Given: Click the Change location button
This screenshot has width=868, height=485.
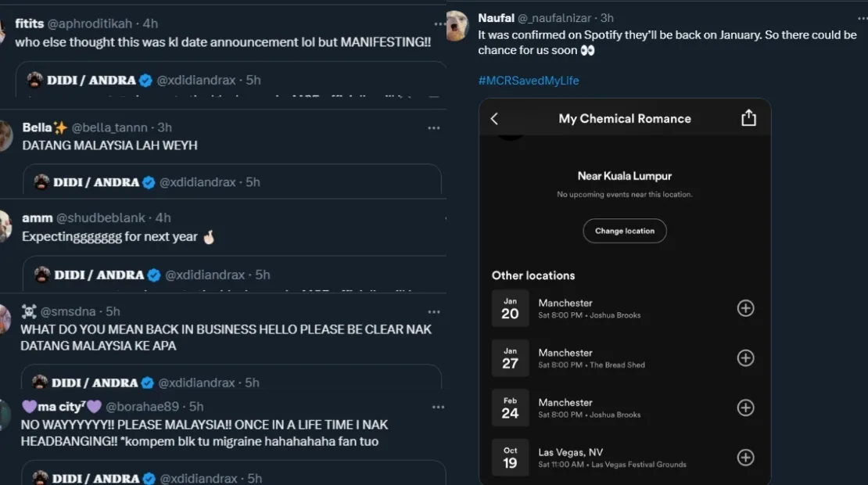Looking at the screenshot, I should 624,231.
